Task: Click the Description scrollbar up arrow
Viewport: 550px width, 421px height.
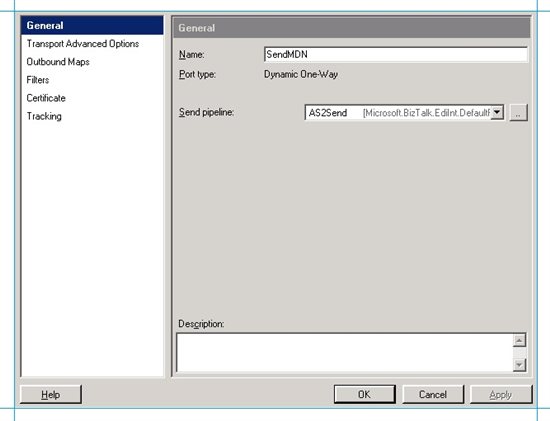Action: click(519, 340)
